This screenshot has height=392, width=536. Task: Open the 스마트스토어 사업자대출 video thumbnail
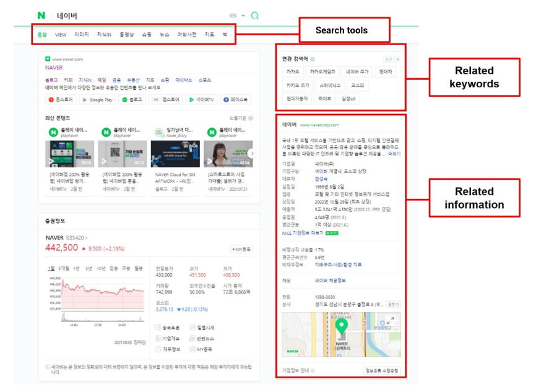pos(228,154)
